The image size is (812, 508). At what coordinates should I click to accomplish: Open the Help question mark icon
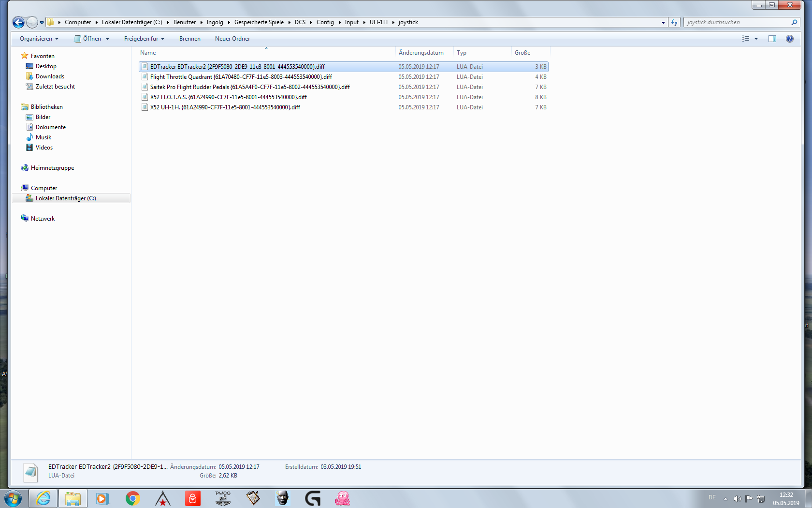pyautogui.click(x=790, y=39)
